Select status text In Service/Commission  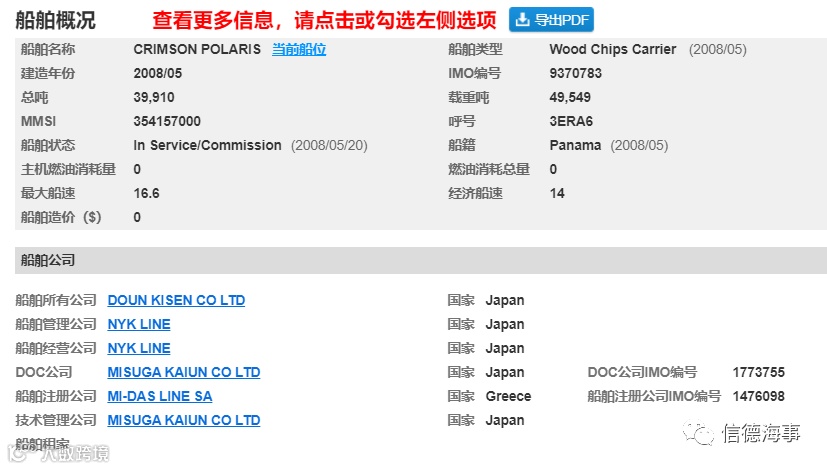click(x=207, y=145)
